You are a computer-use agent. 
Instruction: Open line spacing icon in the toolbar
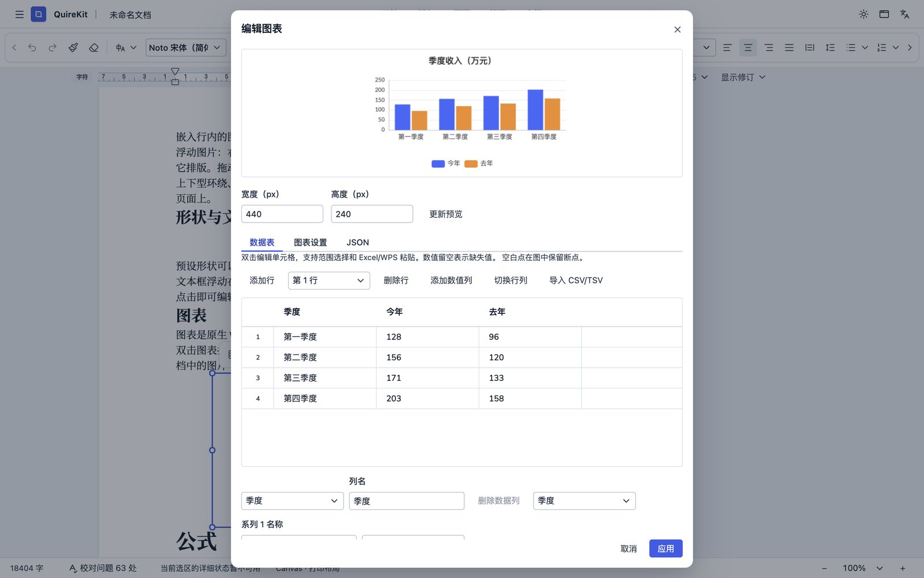(x=830, y=47)
